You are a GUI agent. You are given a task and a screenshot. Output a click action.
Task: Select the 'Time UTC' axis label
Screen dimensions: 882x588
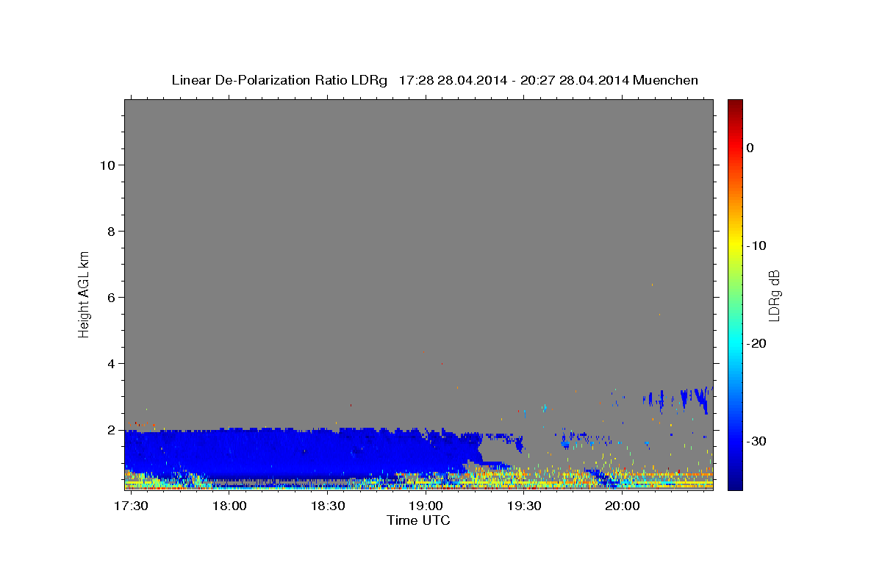click(x=418, y=520)
